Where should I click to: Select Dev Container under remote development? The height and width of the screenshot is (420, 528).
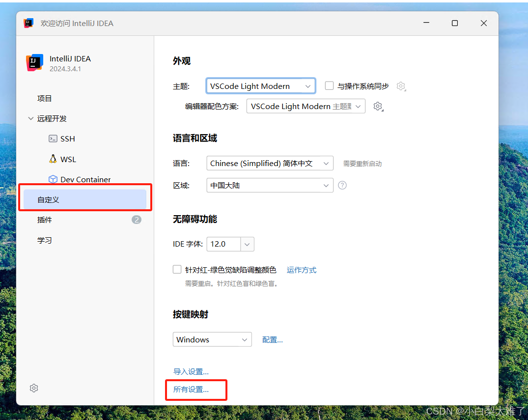(x=85, y=179)
